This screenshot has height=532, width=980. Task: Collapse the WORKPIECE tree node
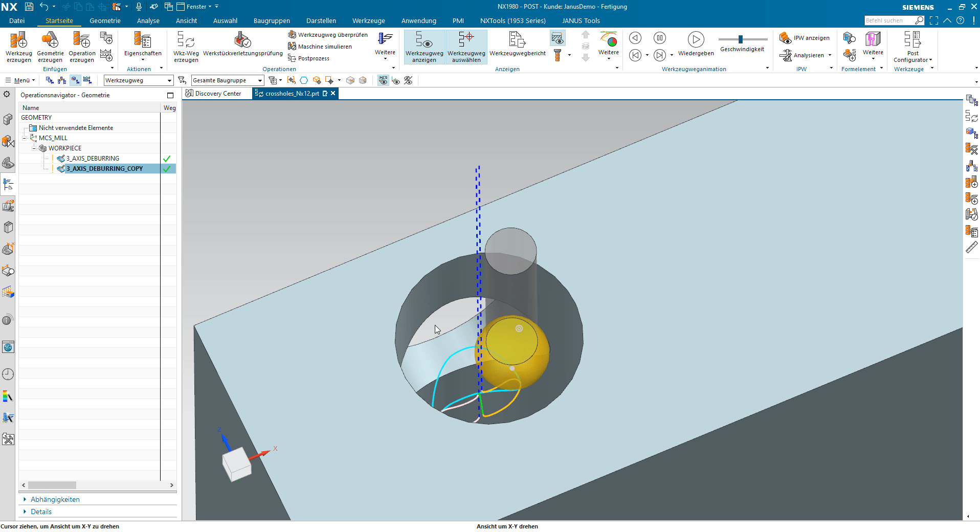[x=35, y=148]
